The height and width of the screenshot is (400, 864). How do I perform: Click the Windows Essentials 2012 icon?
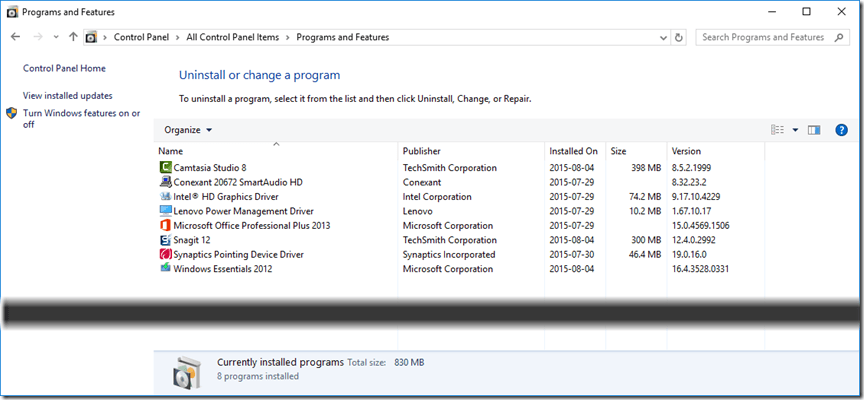click(x=165, y=269)
